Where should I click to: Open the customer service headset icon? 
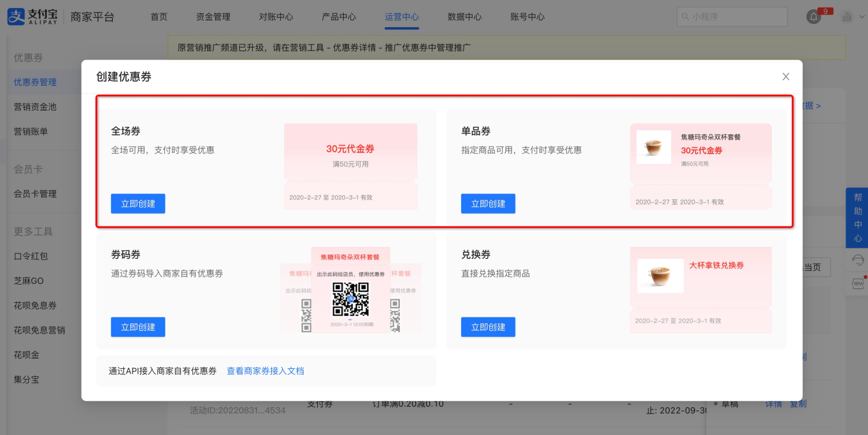[x=858, y=261]
